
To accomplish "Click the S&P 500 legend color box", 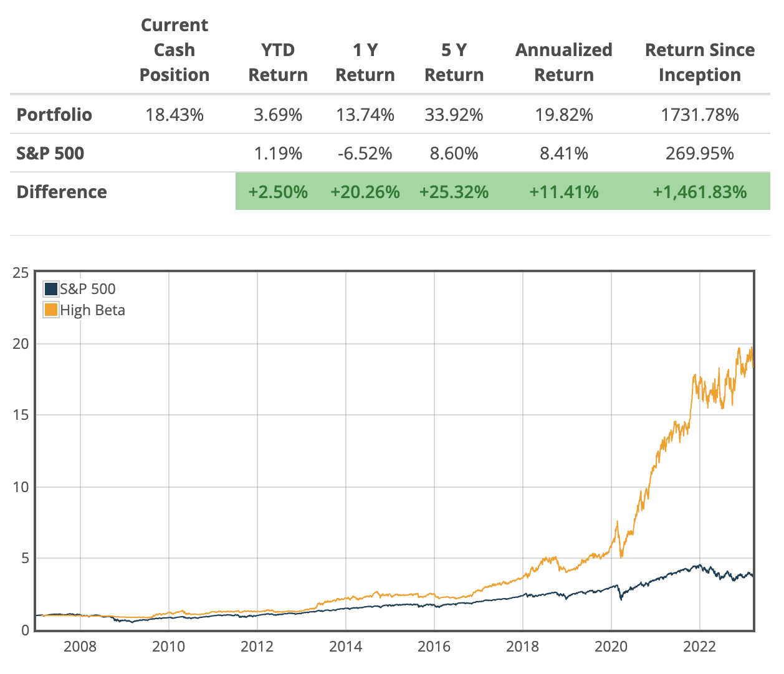I will (50, 289).
